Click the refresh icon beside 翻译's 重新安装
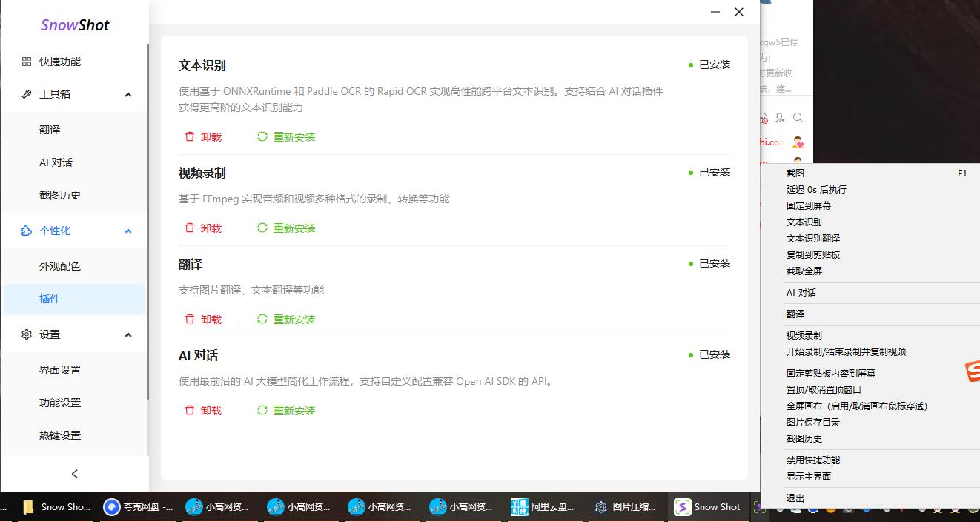 (262, 319)
